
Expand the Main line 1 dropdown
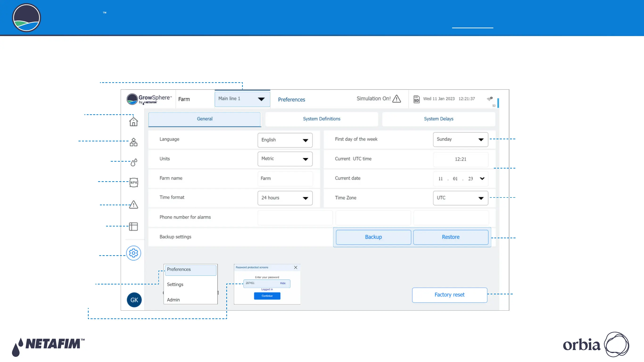pyautogui.click(x=242, y=99)
